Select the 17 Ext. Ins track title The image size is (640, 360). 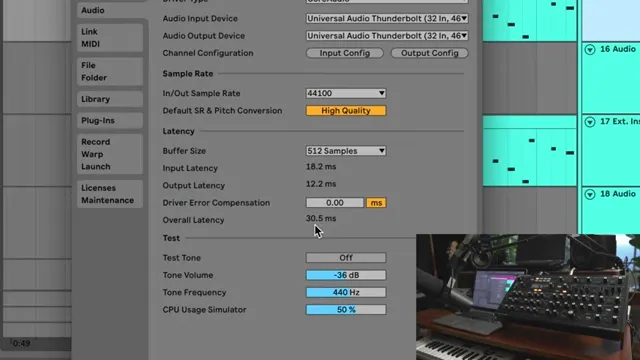point(620,121)
